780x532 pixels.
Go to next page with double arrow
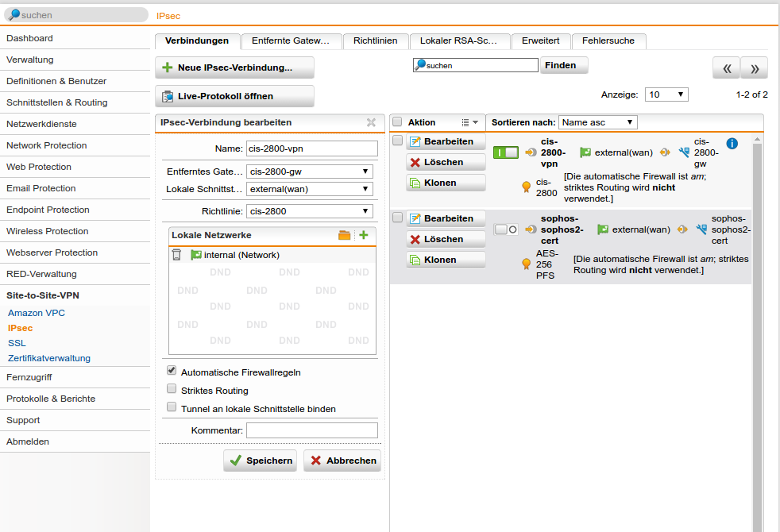click(x=754, y=68)
